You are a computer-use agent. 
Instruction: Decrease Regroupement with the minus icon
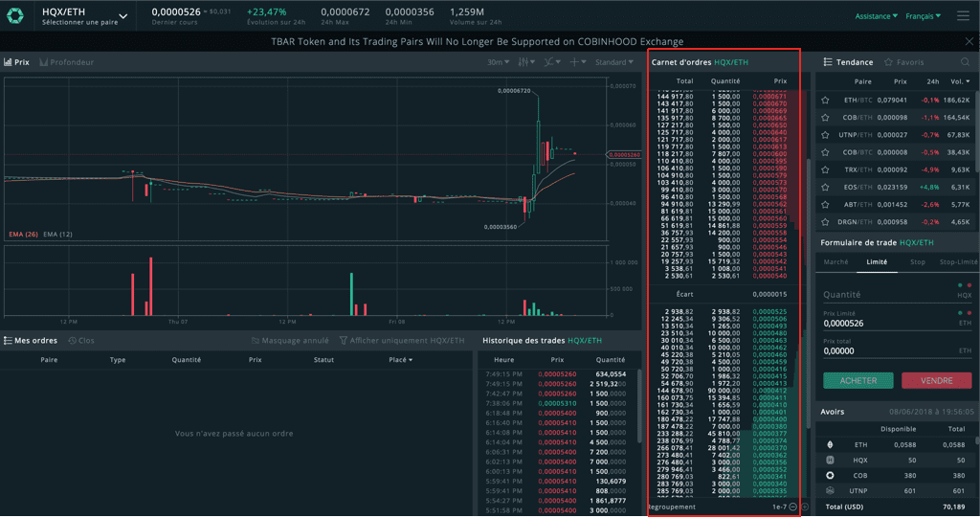pyautogui.click(x=792, y=507)
